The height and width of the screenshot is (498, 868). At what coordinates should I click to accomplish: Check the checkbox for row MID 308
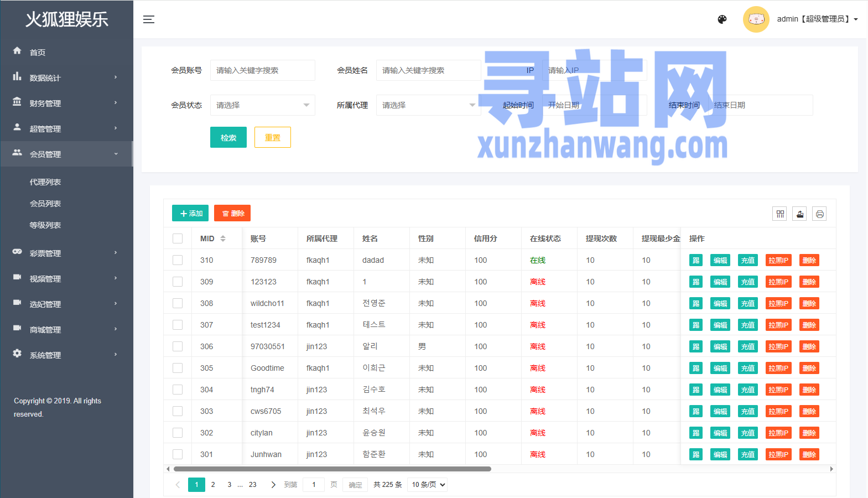(178, 303)
